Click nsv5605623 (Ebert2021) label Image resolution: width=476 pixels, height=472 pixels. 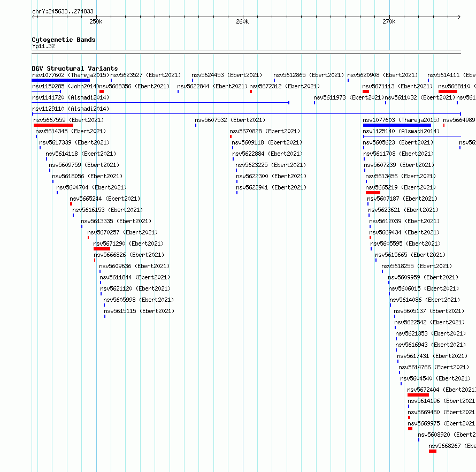pyautogui.click(x=398, y=142)
